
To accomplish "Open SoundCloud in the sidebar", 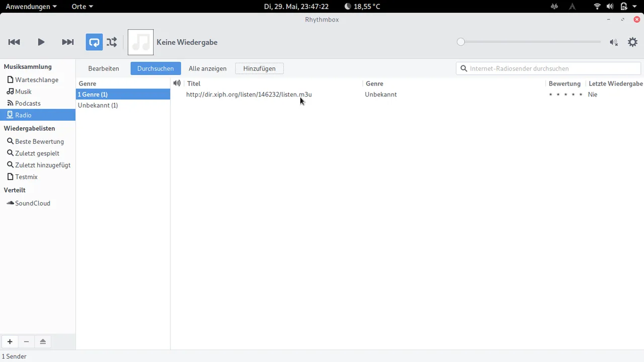I will 38,203.
